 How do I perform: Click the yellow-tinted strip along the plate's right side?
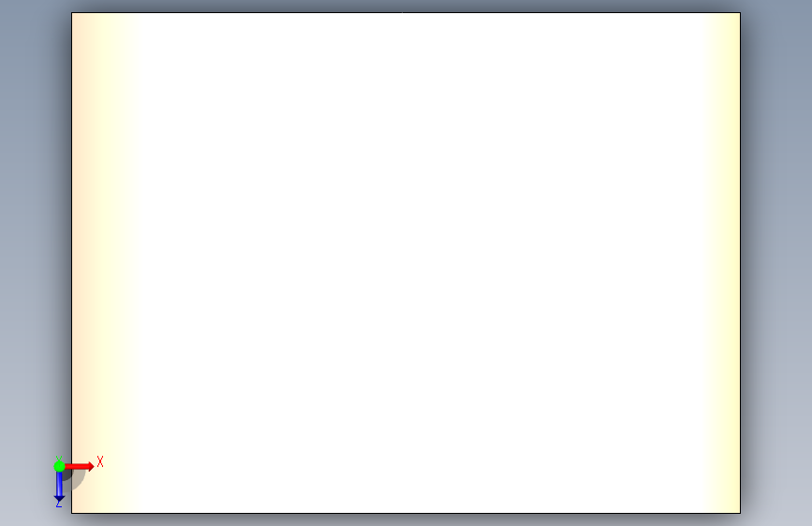(725, 263)
